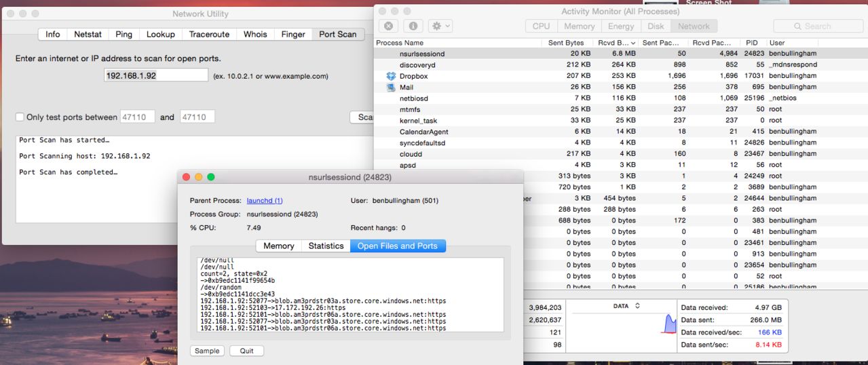Select the mtmfs process row
Viewport: 868px width, 365px height.
point(621,109)
